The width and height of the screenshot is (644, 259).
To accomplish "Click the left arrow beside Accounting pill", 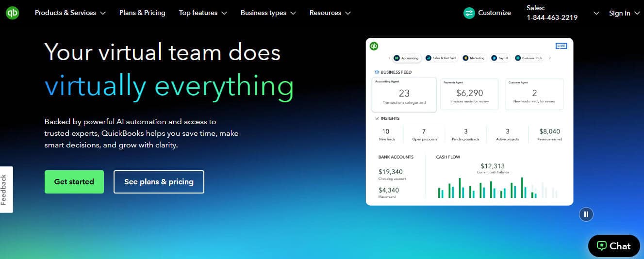I will (389, 58).
